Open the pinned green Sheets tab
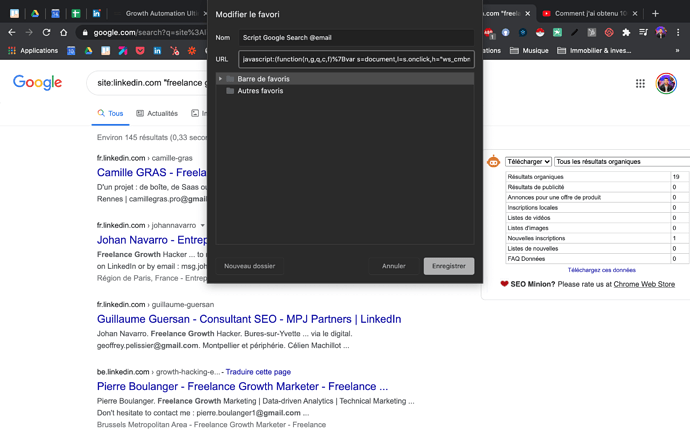This screenshot has height=431, width=690. 76,14
